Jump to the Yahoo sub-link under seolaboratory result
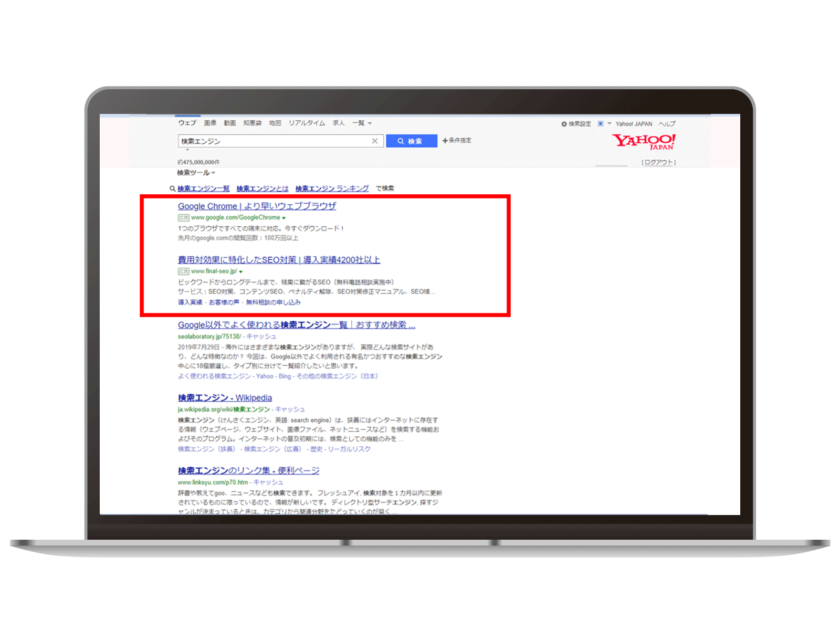 [265, 376]
